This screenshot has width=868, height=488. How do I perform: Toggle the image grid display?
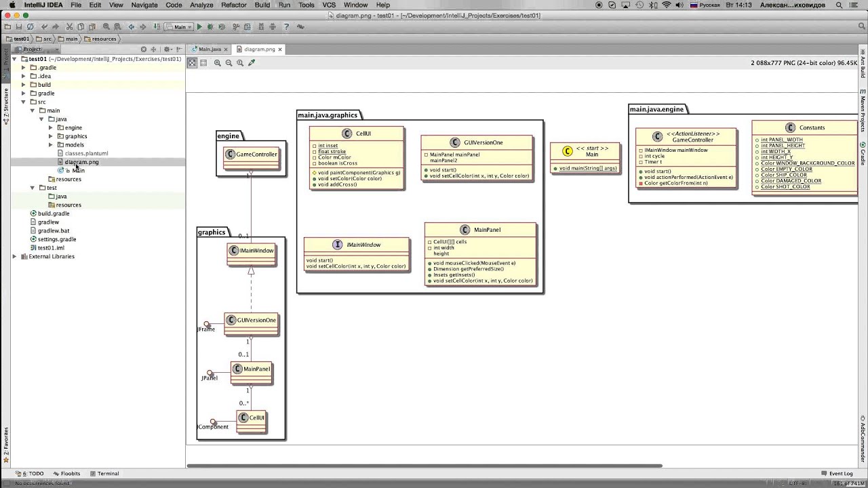[x=203, y=63]
